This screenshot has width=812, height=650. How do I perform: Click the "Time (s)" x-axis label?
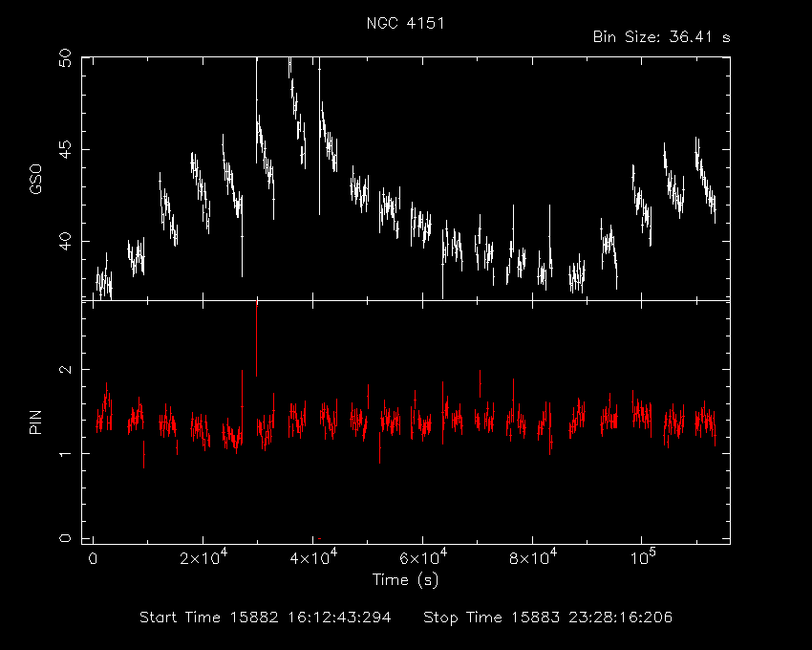[405, 579]
